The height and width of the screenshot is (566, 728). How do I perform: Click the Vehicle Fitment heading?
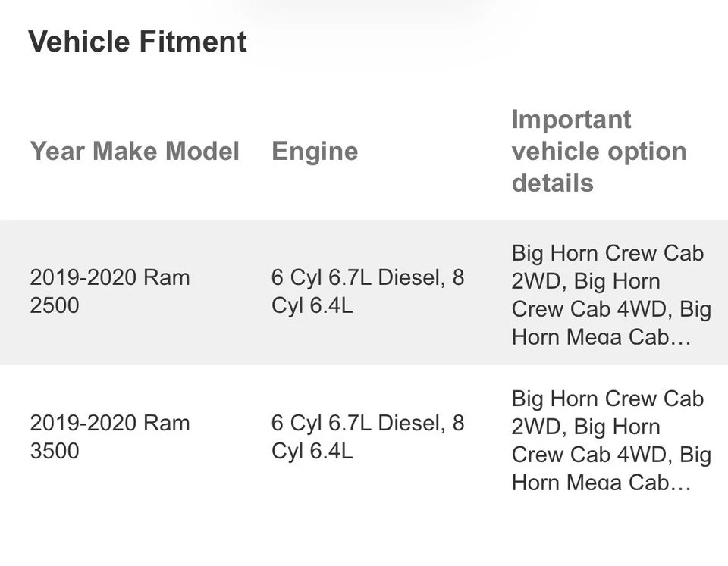coord(137,41)
